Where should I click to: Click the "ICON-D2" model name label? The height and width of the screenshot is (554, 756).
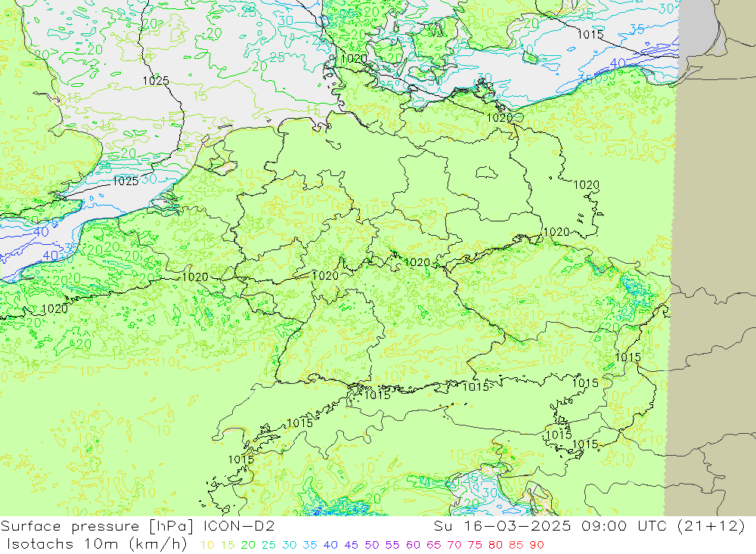(x=239, y=526)
